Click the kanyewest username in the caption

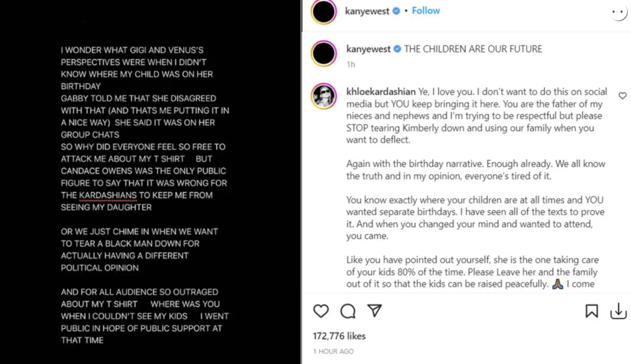[368, 49]
